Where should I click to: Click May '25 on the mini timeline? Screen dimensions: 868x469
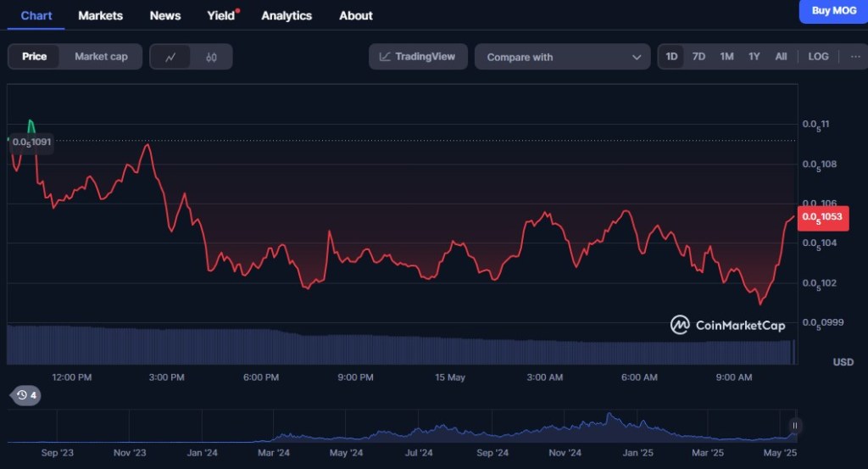(780, 453)
